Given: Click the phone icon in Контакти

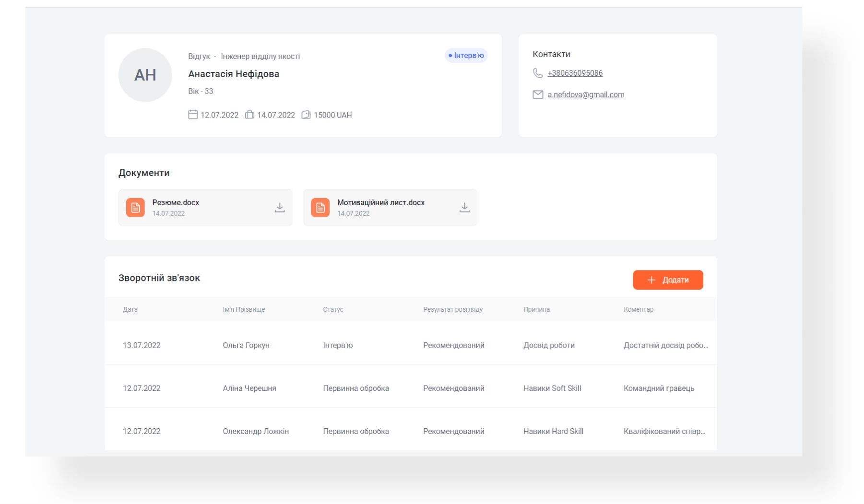Looking at the screenshot, I should [538, 73].
